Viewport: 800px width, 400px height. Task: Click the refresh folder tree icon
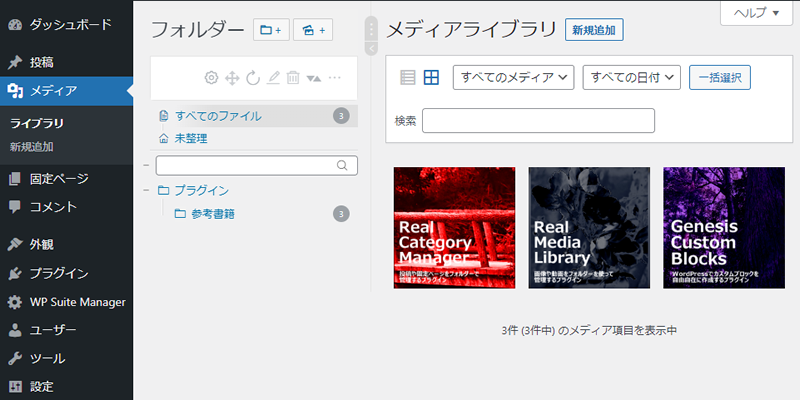pos(253,78)
